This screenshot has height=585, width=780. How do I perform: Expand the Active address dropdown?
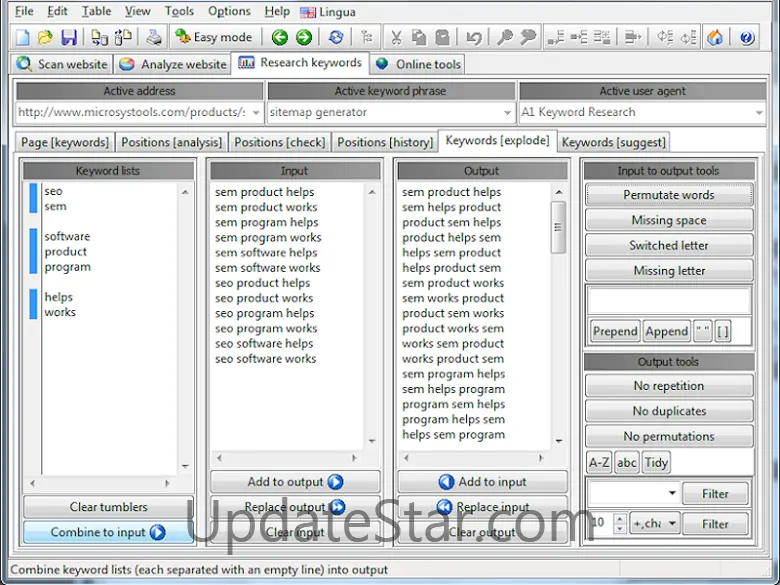[x=256, y=113]
